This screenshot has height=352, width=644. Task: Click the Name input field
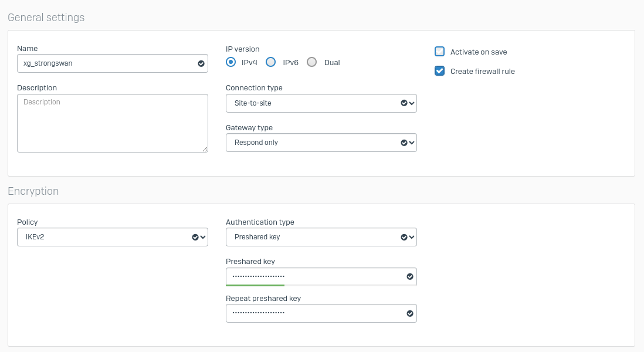[106, 63]
